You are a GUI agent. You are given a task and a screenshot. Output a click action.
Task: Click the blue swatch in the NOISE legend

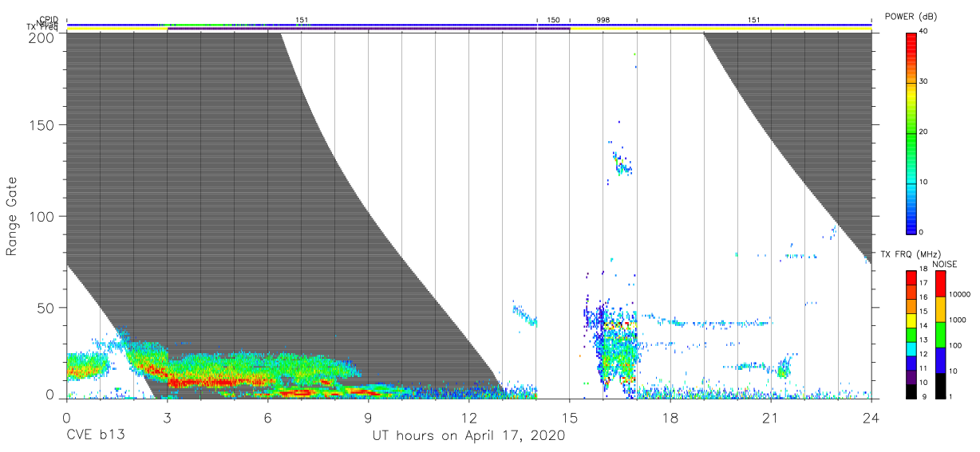(x=940, y=360)
